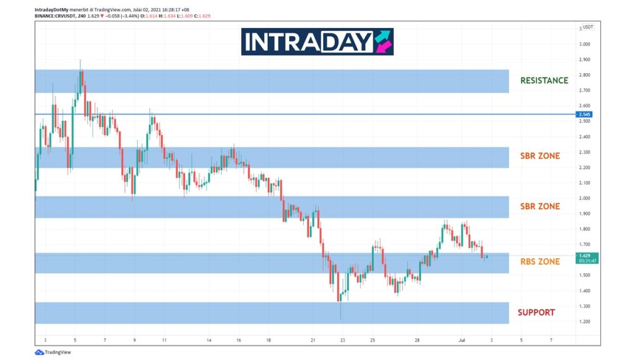Open the IntradayDotMy publisher name
Viewport: 635px width, 364px height.
coord(51,9)
